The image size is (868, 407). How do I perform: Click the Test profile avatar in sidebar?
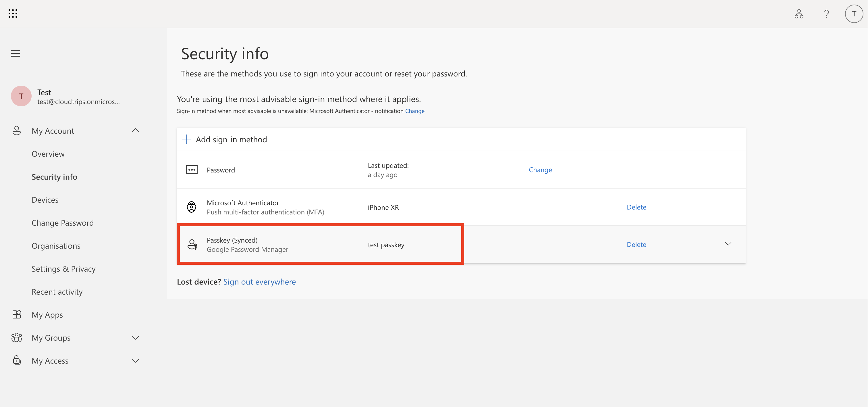tap(21, 96)
